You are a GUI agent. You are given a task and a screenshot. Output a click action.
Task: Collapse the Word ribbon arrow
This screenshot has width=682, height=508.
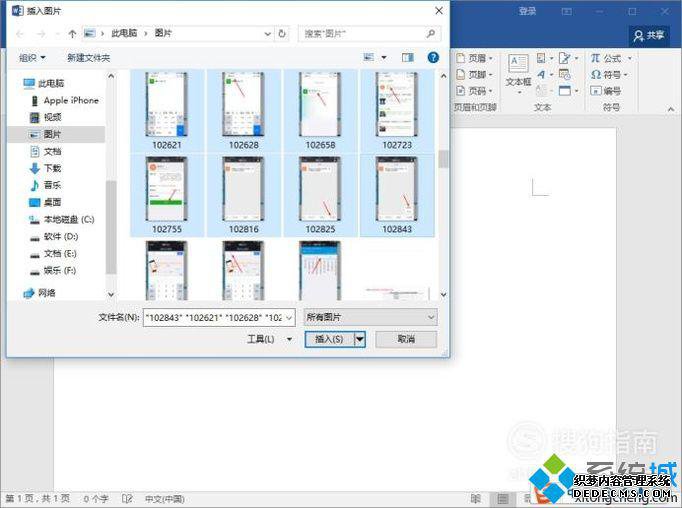pyautogui.click(x=671, y=109)
